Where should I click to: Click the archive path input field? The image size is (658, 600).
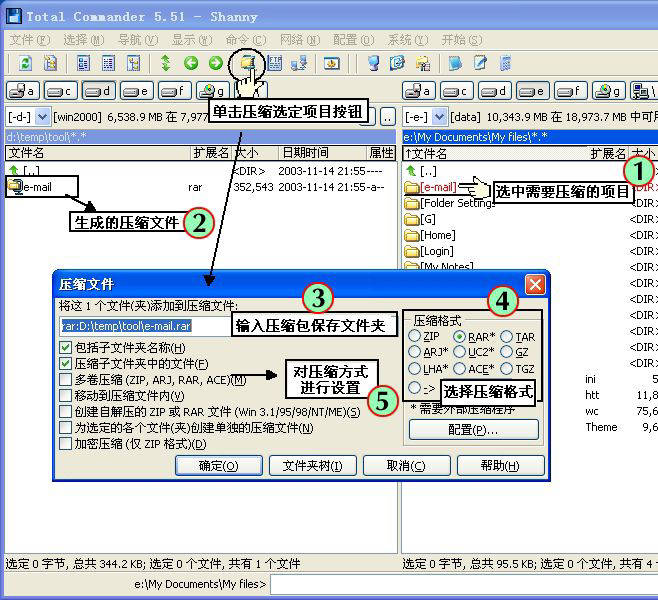point(140,325)
